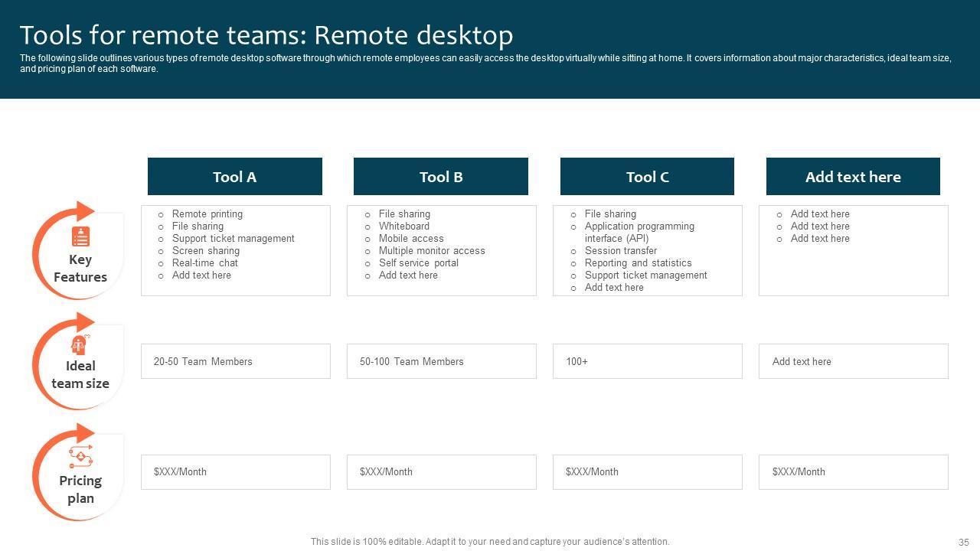Click the Tool B header box
The width and height of the screenshot is (980, 551).
(x=441, y=177)
